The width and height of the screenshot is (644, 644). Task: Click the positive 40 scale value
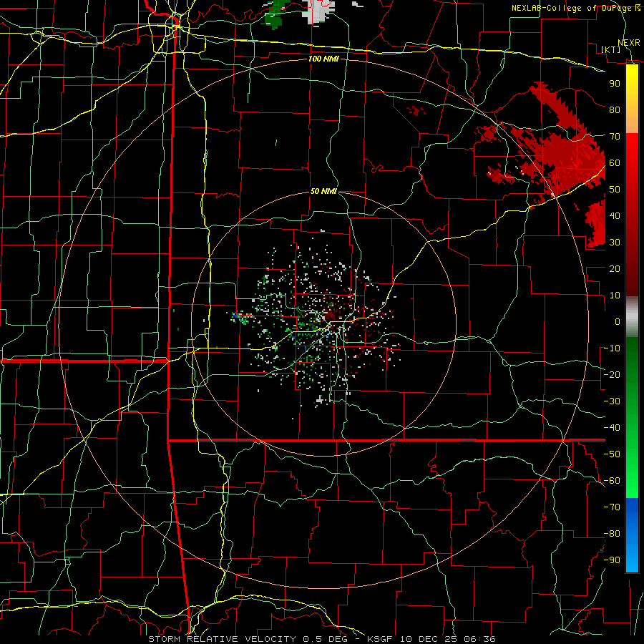pos(615,215)
